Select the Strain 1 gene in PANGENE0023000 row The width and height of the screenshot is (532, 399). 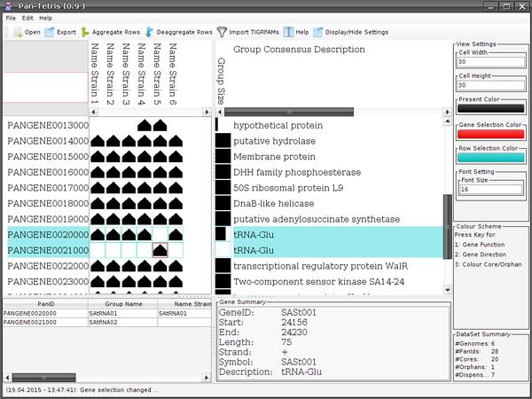coord(98,282)
